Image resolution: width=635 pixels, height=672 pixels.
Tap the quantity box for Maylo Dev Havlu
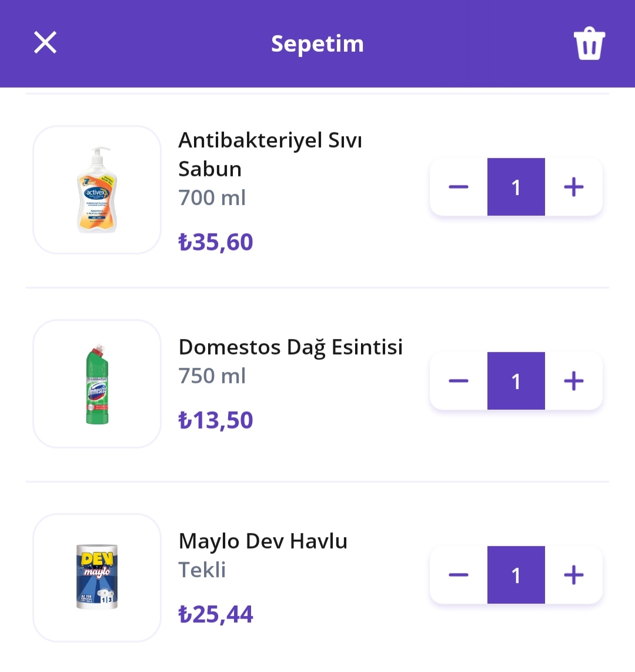pyautogui.click(x=516, y=575)
